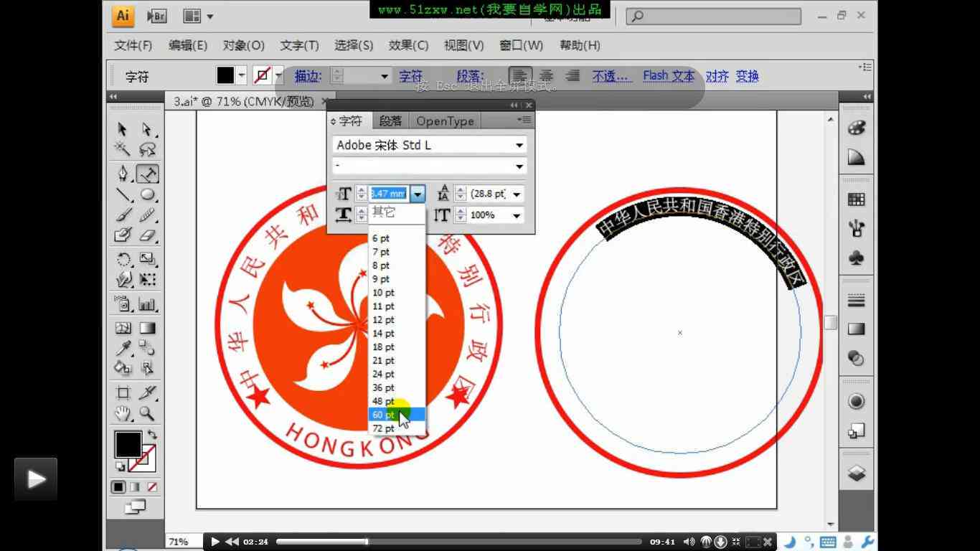Select the Column Graph tool
This screenshot has height=551, width=980.
(147, 304)
